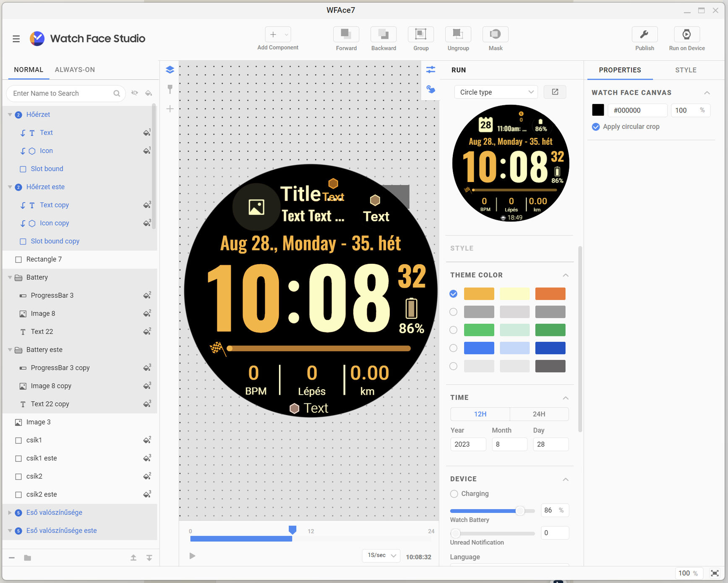
Task: Toggle the hidden-layers eye filter icon
Action: point(135,93)
